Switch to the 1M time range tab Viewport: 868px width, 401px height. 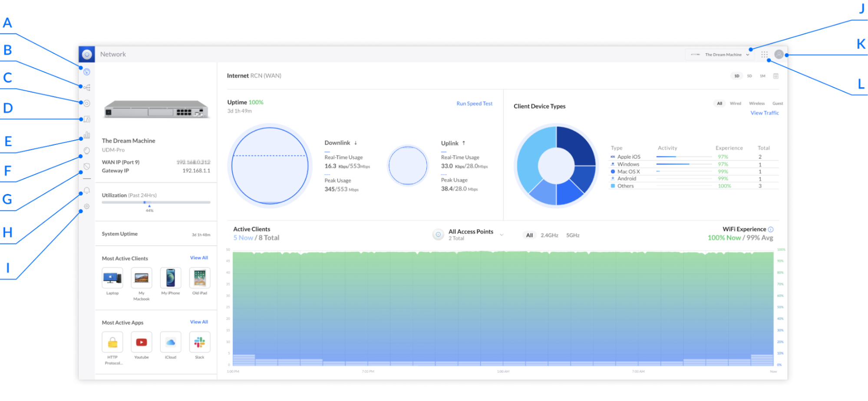[762, 76]
